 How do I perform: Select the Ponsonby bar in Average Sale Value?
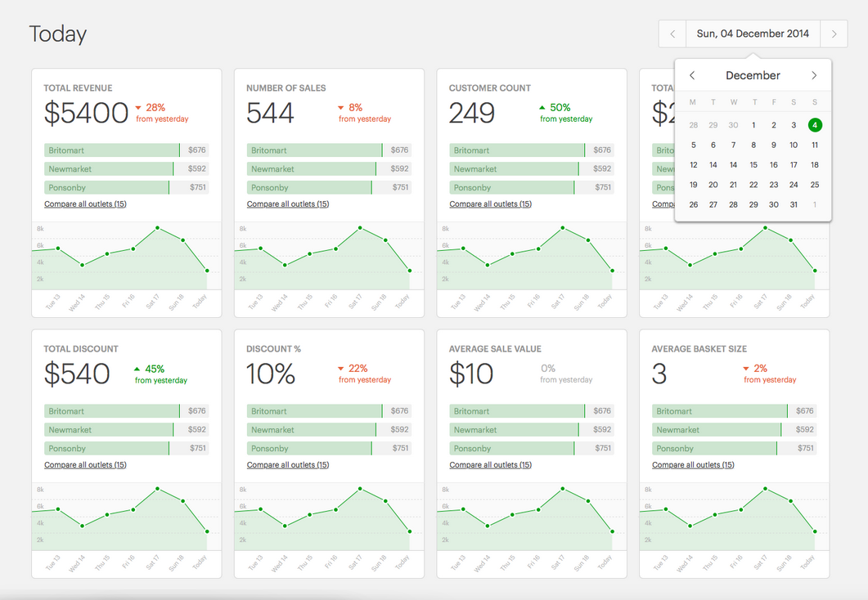(511, 449)
